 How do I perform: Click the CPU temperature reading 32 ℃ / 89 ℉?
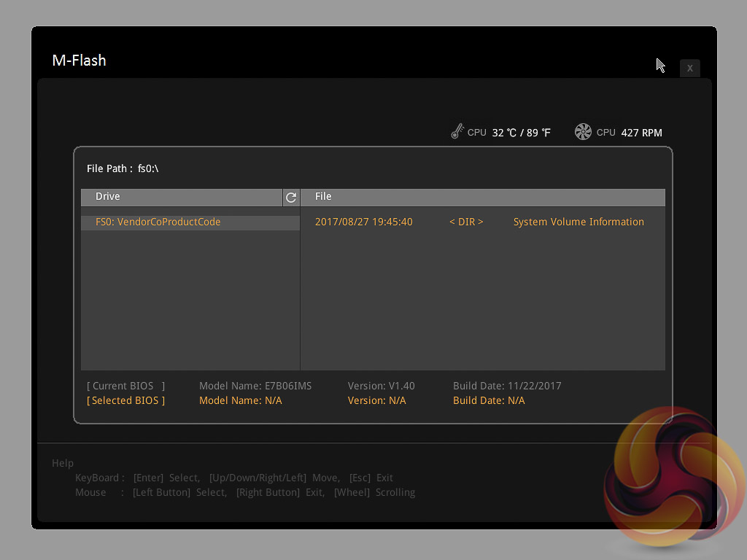click(521, 133)
